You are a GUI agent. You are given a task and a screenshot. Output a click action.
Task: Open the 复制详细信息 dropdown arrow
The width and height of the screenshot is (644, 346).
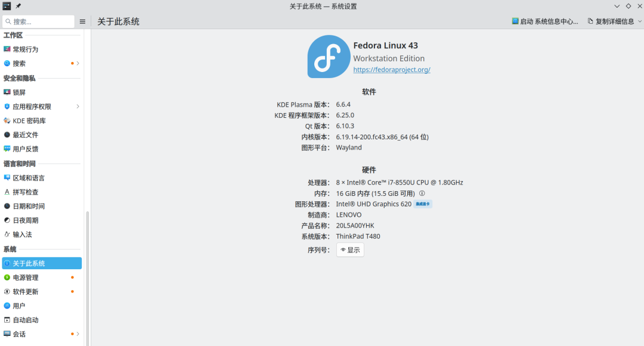(x=639, y=21)
